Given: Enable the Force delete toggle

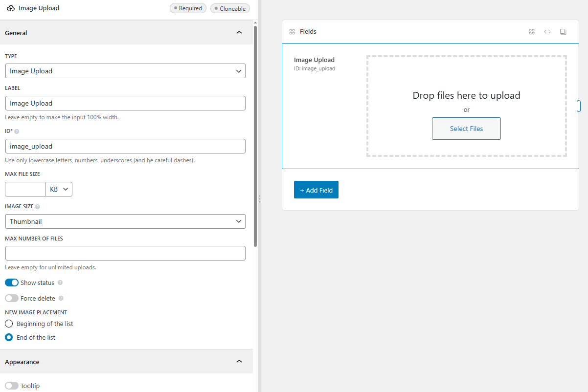Looking at the screenshot, I should click(x=11, y=298).
